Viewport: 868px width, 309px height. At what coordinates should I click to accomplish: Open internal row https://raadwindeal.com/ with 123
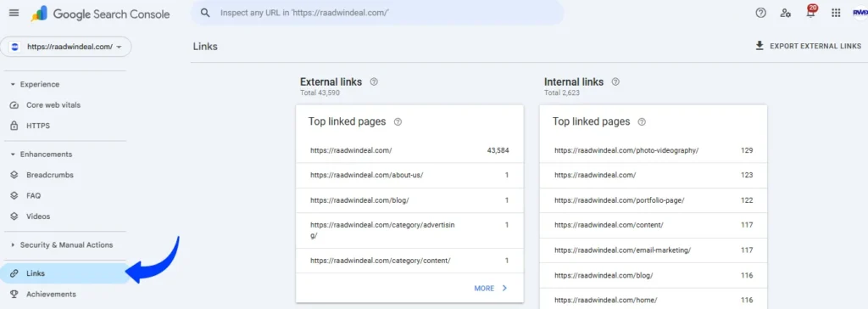(654, 175)
